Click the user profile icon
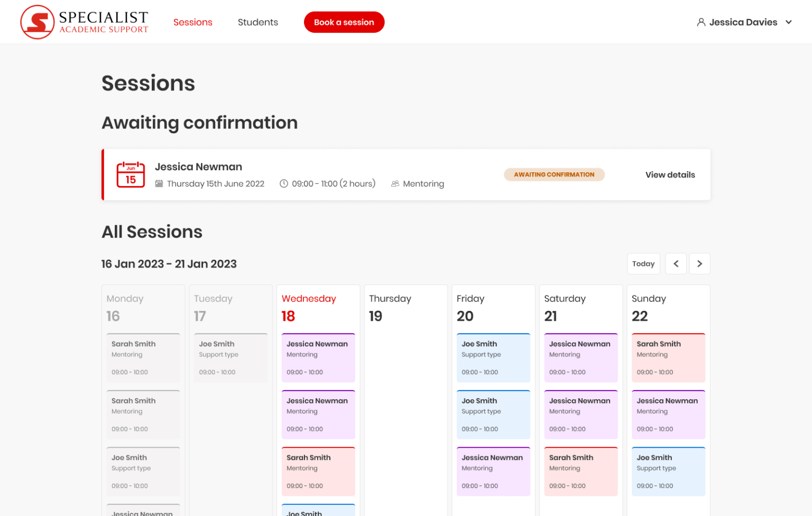 click(701, 22)
